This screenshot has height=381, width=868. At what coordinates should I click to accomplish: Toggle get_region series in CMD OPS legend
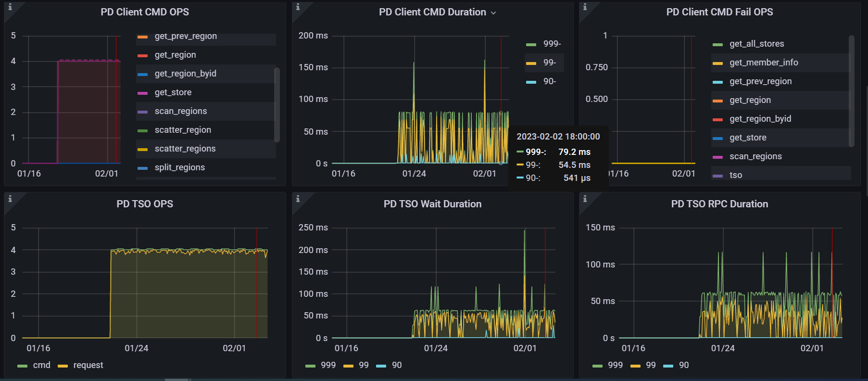tap(175, 55)
